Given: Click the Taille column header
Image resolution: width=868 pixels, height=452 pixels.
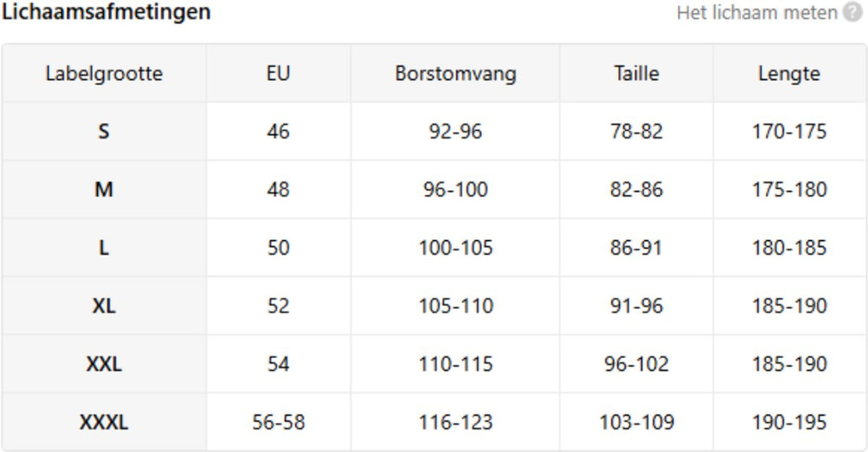Looking at the screenshot, I should click(637, 74).
